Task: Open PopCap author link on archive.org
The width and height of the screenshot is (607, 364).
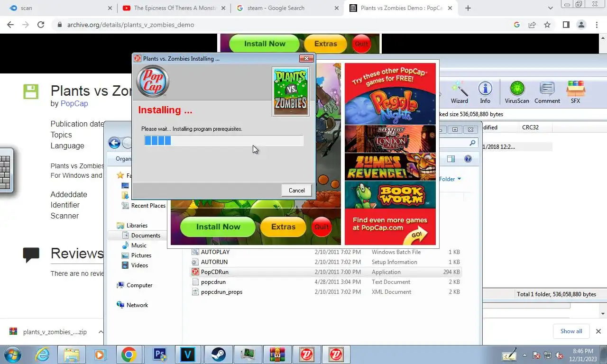Action: coord(74,103)
